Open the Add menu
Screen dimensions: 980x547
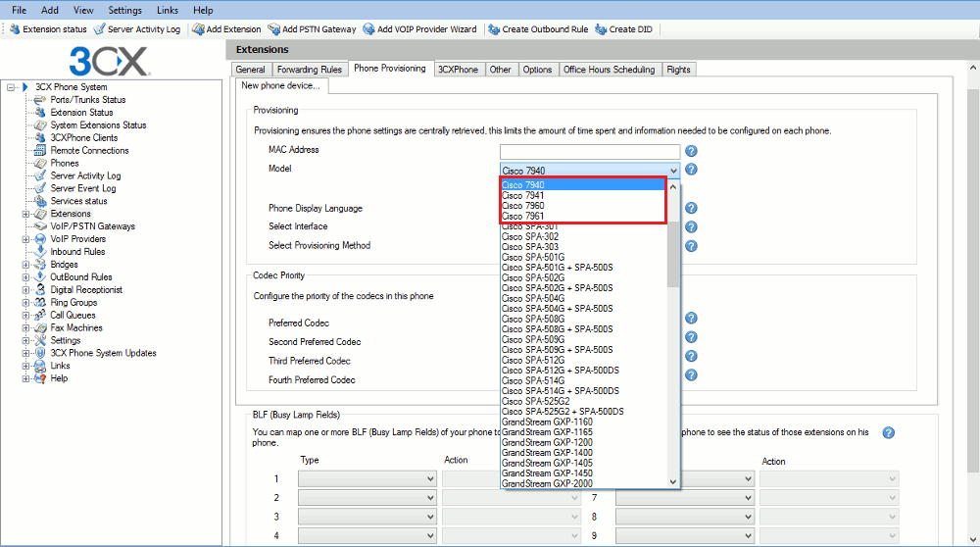click(x=49, y=10)
